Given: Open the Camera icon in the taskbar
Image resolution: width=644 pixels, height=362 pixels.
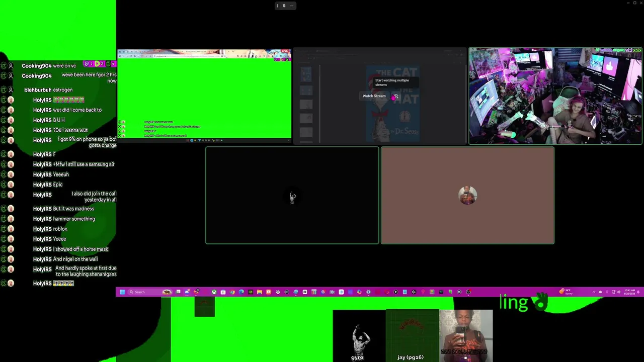Looking at the screenshot, I should click(332, 292).
